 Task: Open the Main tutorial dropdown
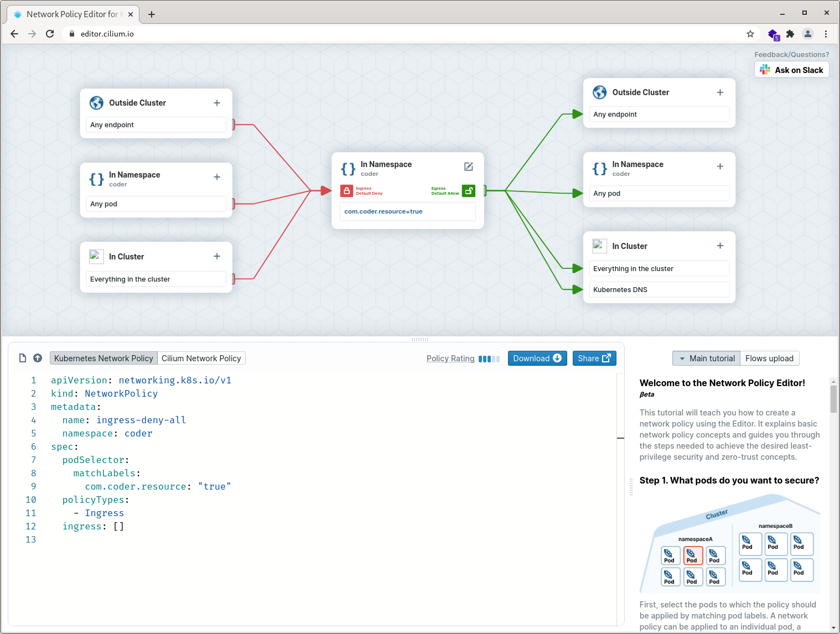(x=706, y=358)
